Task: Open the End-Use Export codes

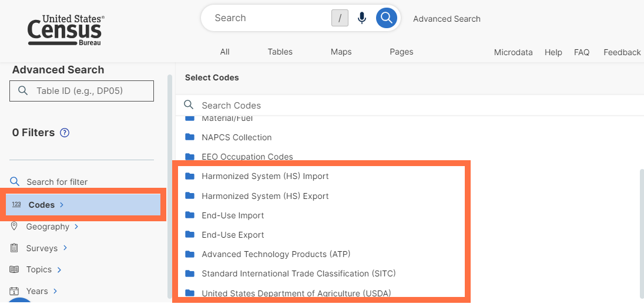Action: point(233,235)
